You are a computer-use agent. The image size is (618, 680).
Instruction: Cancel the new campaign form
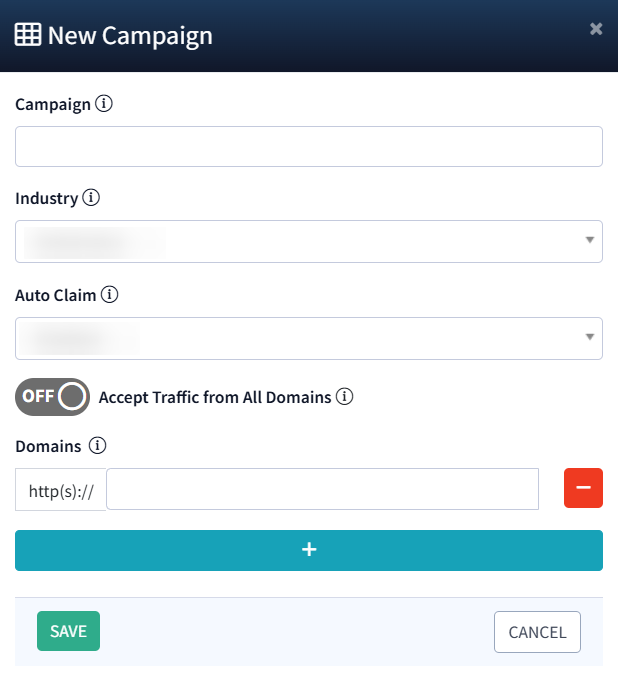point(537,632)
